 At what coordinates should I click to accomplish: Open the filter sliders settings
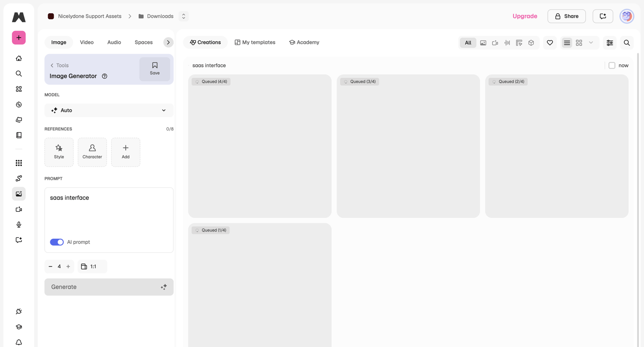610,43
